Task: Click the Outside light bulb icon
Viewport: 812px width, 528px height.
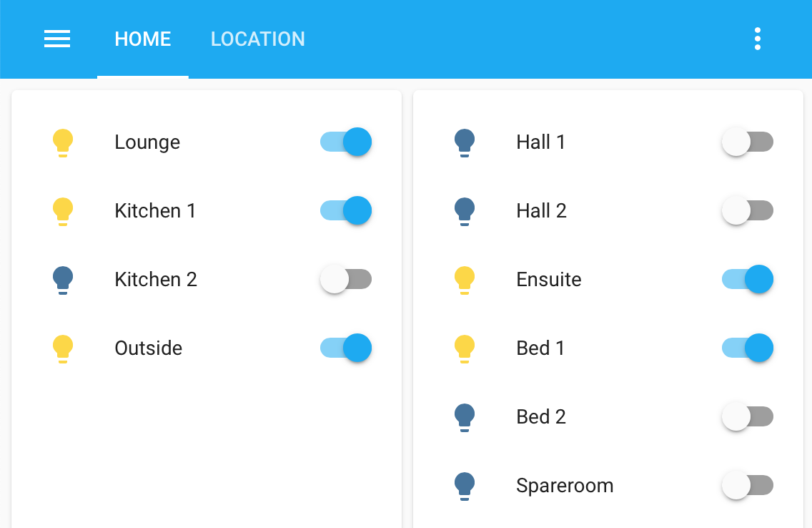Action: pyautogui.click(x=63, y=348)
